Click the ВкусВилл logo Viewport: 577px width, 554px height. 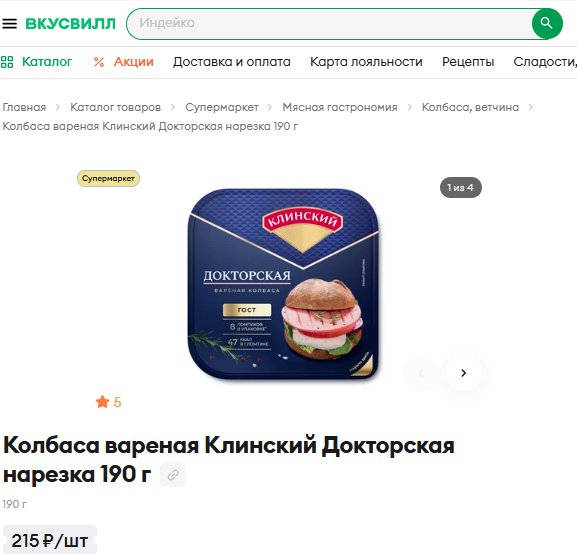click(71, 24)
